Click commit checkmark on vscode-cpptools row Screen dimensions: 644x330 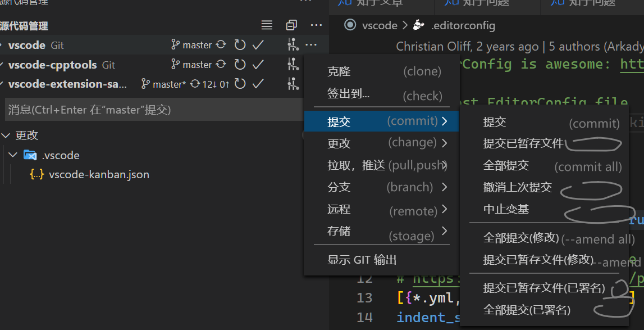(258, 64)
